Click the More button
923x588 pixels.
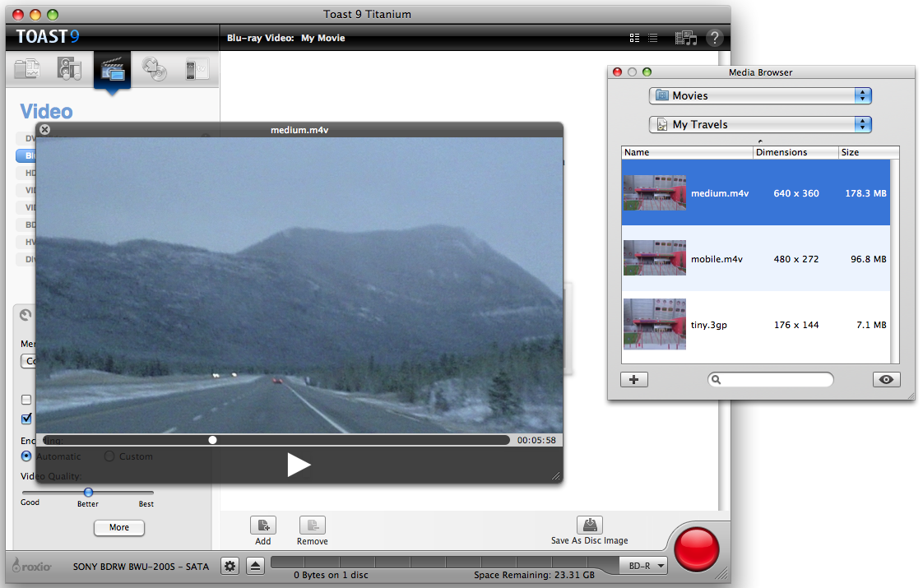119,527
